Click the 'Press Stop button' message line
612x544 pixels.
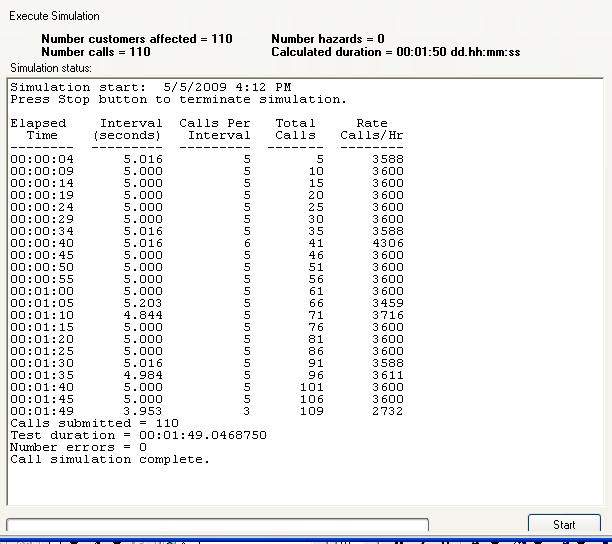coord(178,99)
